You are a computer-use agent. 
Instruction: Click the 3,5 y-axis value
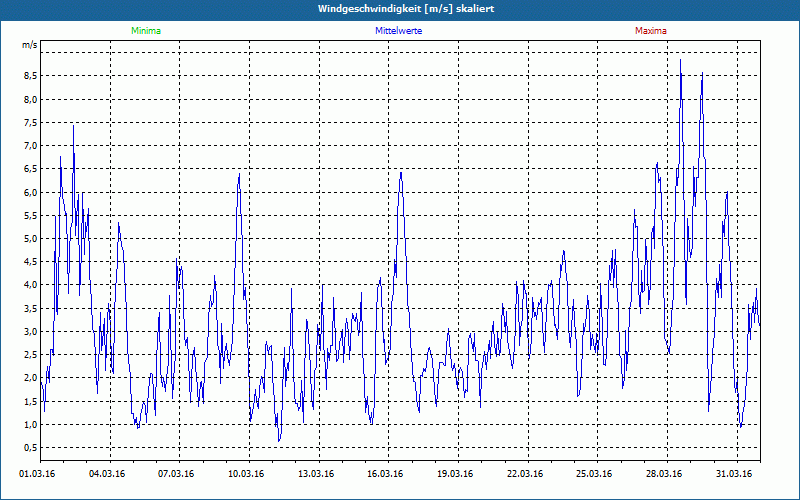coord(31,308)
